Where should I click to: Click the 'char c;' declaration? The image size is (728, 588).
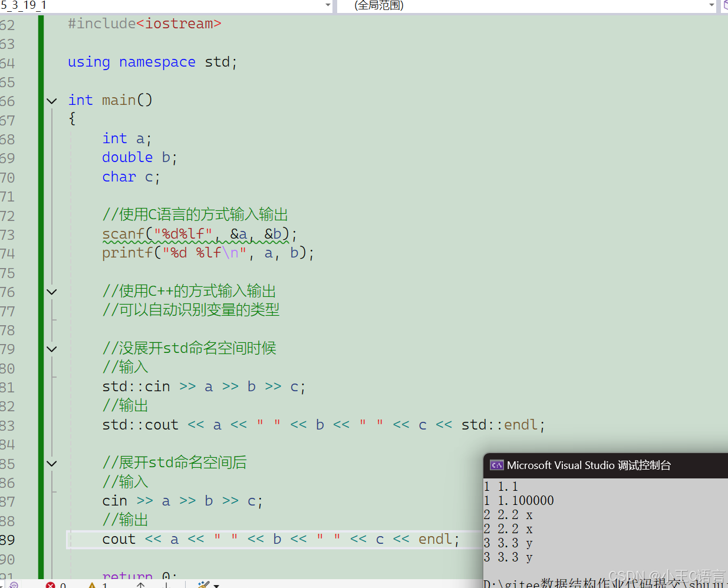[131, 177]
